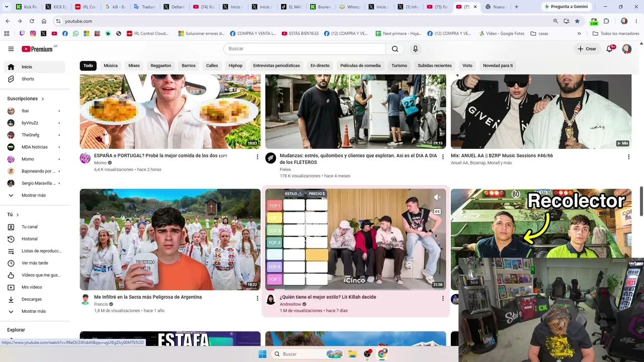Open Ibai subscription channel
The image size is (644, 362).
click(x=34, y=111)
